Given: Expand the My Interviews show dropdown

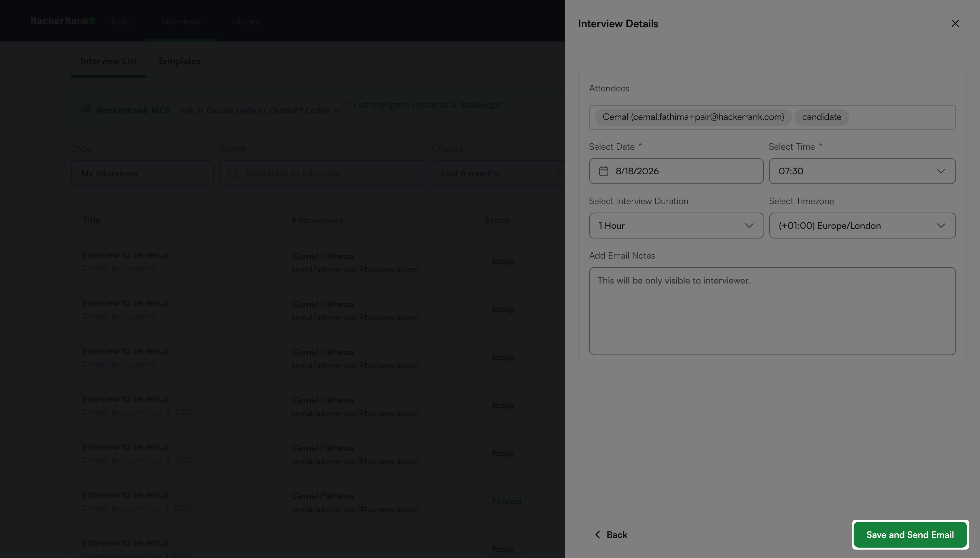Looking at the screenshot, I should tap(142, 173).
